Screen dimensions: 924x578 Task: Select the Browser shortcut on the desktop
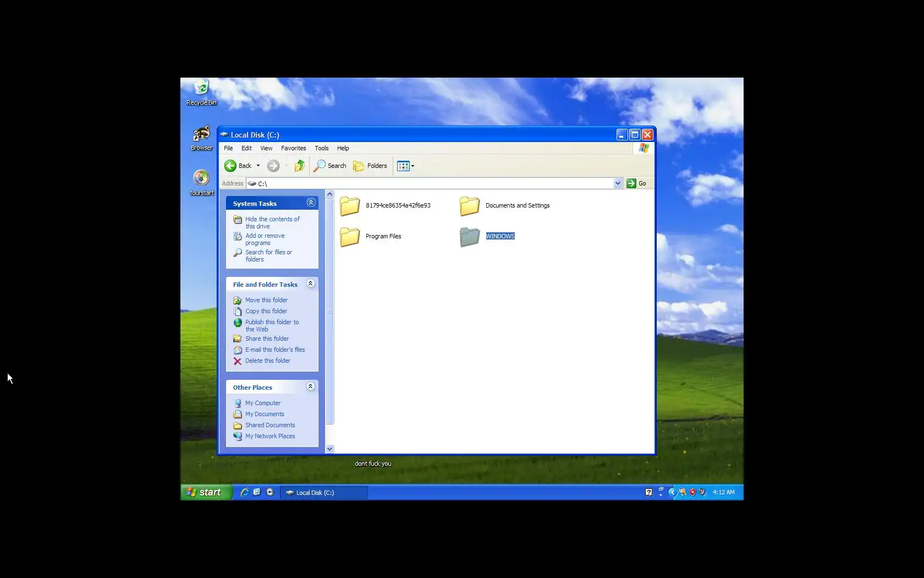(202, 138)
